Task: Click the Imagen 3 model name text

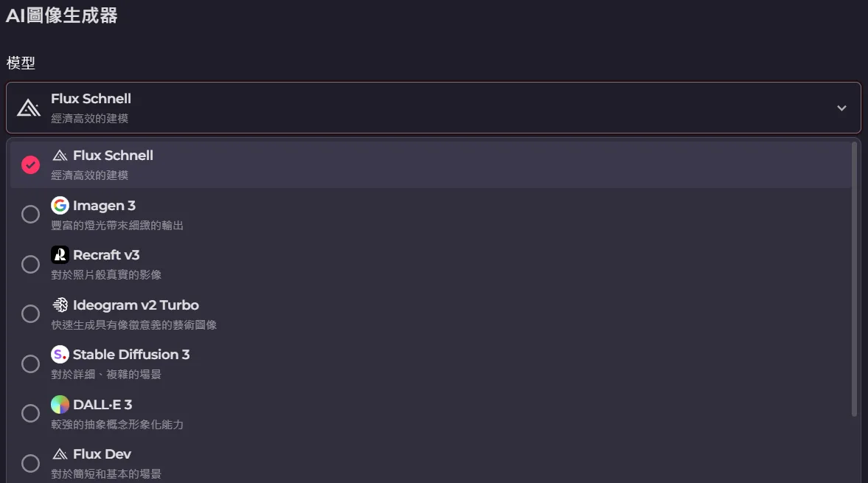Action: 104,206
